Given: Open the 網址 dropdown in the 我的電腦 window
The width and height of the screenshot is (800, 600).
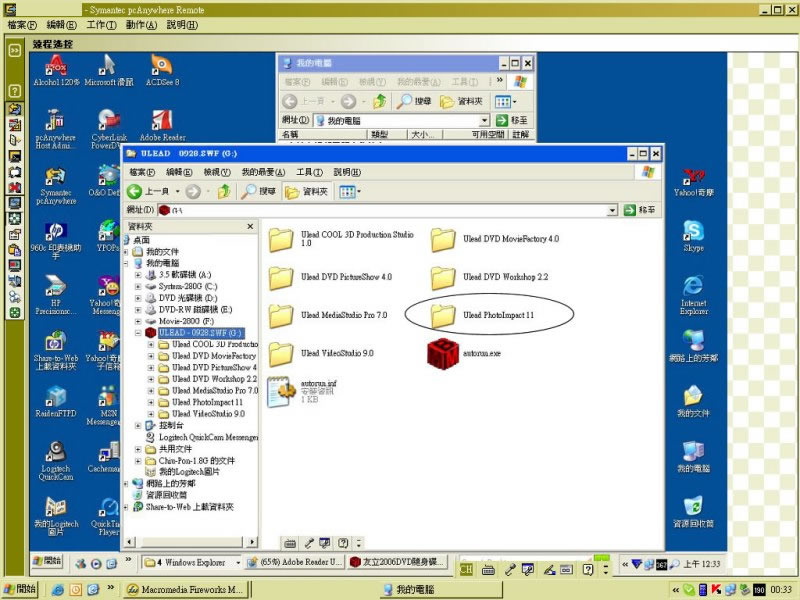Looking at the screenshot, I should pos(484,120).
